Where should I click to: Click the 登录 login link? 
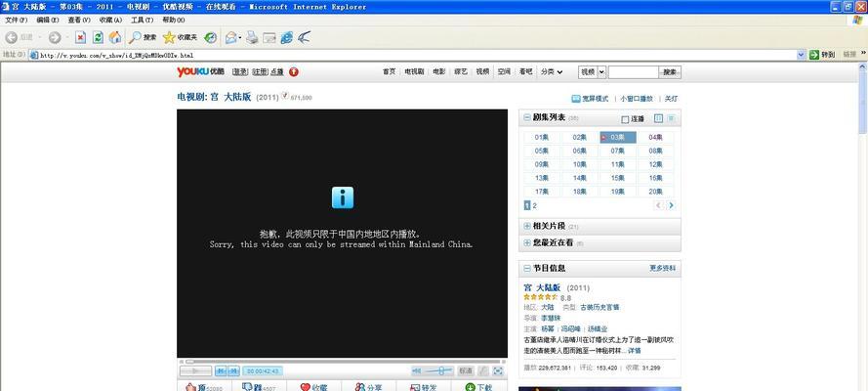pos(239,72)
